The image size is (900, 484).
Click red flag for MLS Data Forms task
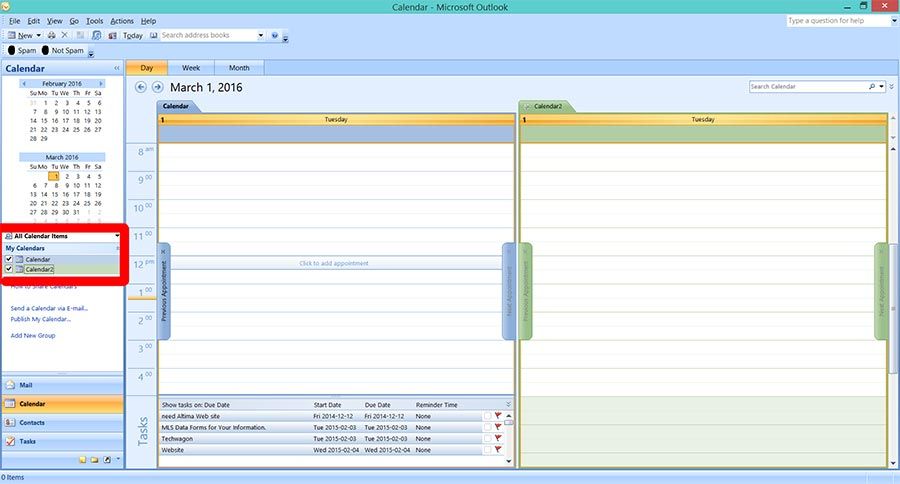pyautogui.click(x=498, y=427)
